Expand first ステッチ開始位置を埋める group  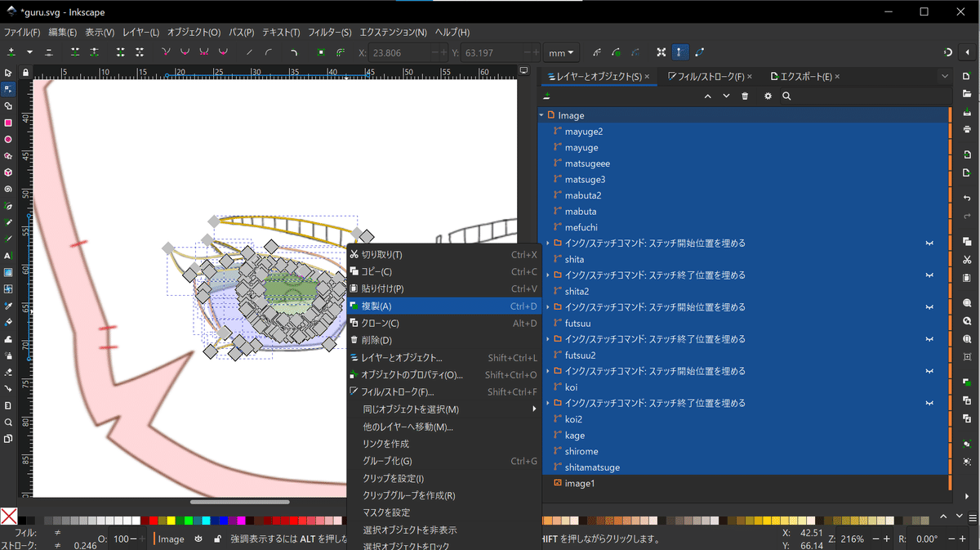pyautogui.click(x=548, y=243)
